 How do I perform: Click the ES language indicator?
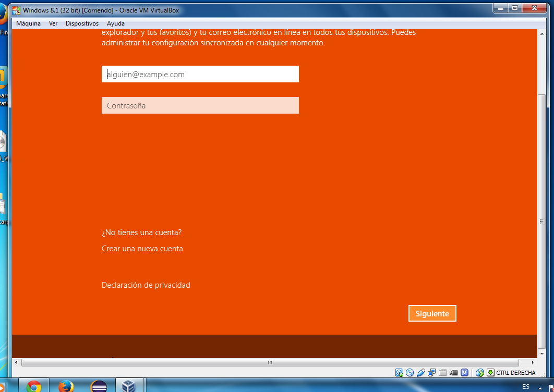pyautogui.click(x=526, y=387)
